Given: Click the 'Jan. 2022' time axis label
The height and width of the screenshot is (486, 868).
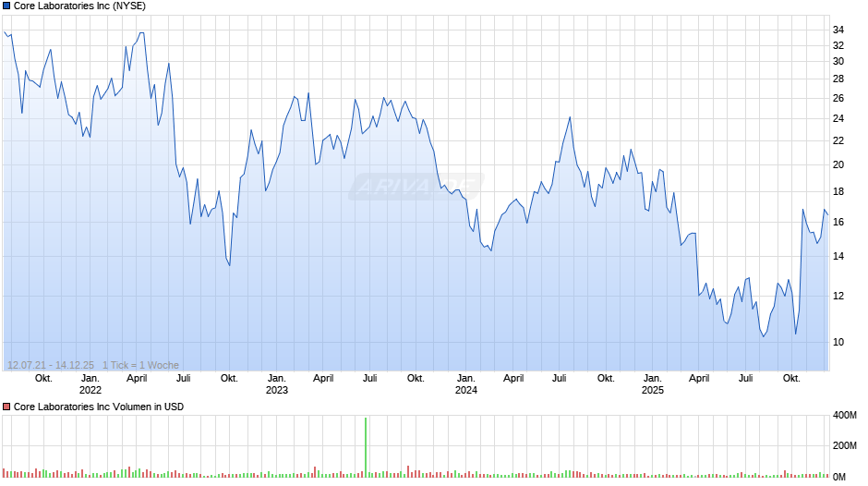Looking at the screenshot, I should click(90, 384).
